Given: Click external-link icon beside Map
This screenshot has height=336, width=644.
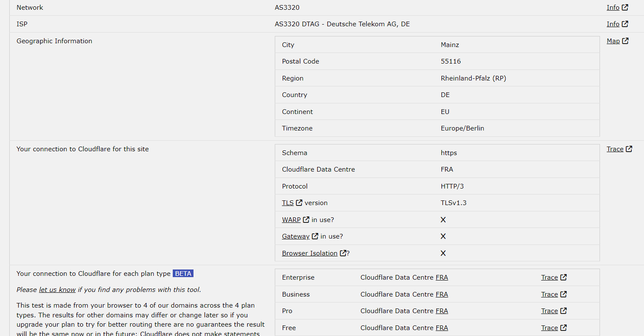Looking at the screenshot, I should pos(625,41).
